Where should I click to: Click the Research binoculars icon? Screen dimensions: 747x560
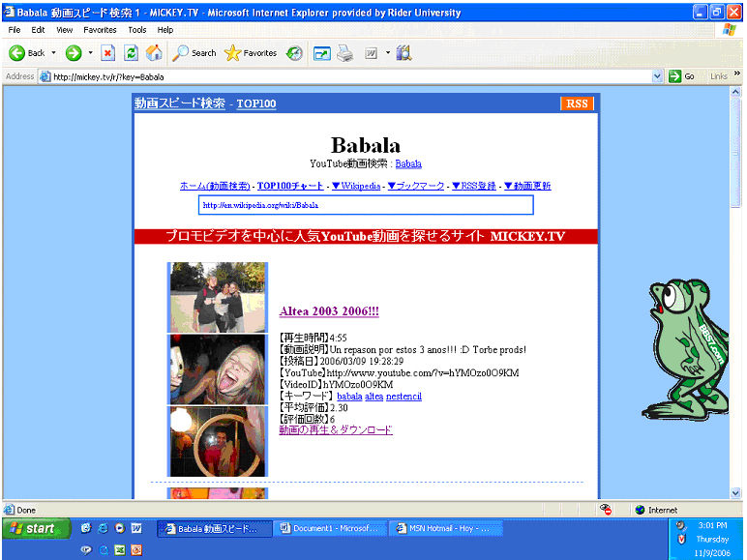pos(403,53)
